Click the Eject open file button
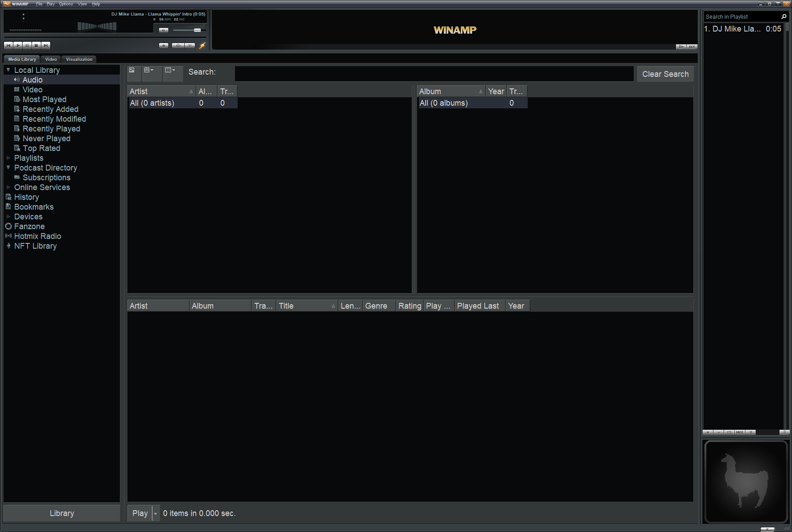This screenshot has width=792, height=532. click(164, 45)
